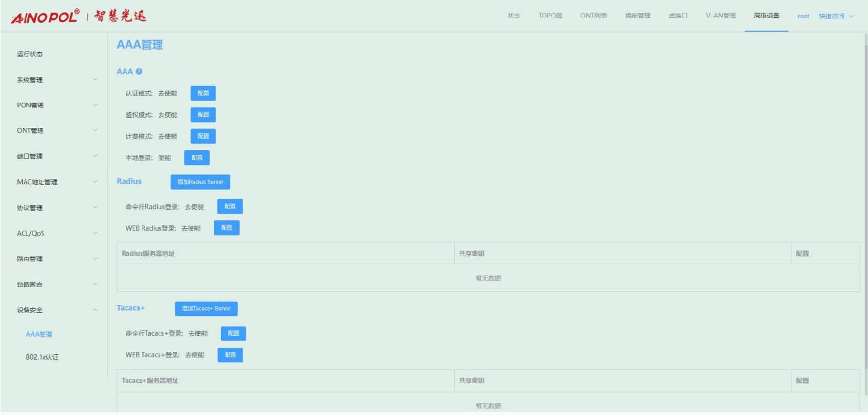The image size is (868, 415).
Task: Click 配置 next to 计费模式
Action: (x=203, y=136)
